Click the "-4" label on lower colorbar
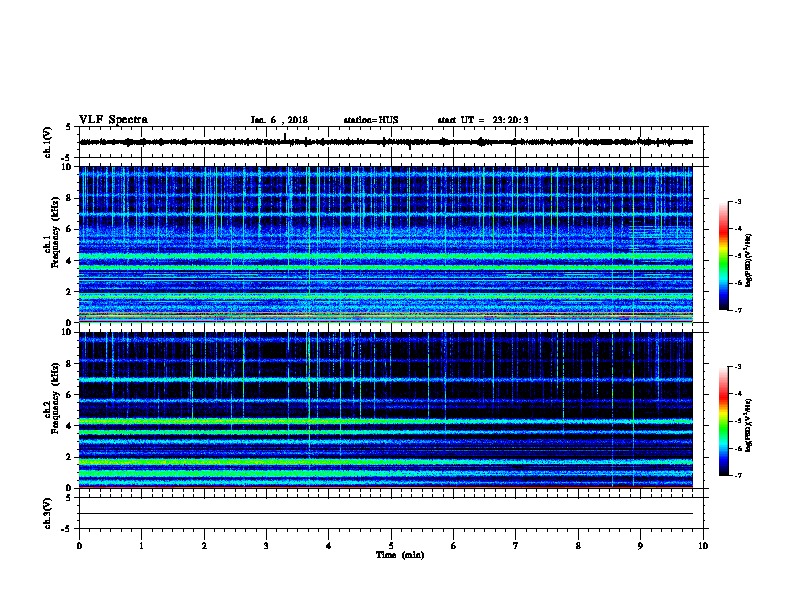Viewport: 792px width, 612px height. pos(737,394)
